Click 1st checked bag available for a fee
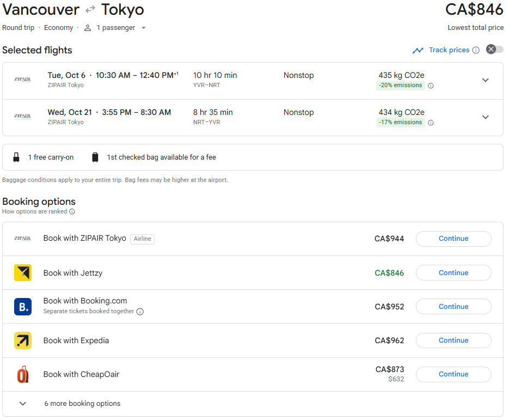The image size is (509, 420). [161, 157]
